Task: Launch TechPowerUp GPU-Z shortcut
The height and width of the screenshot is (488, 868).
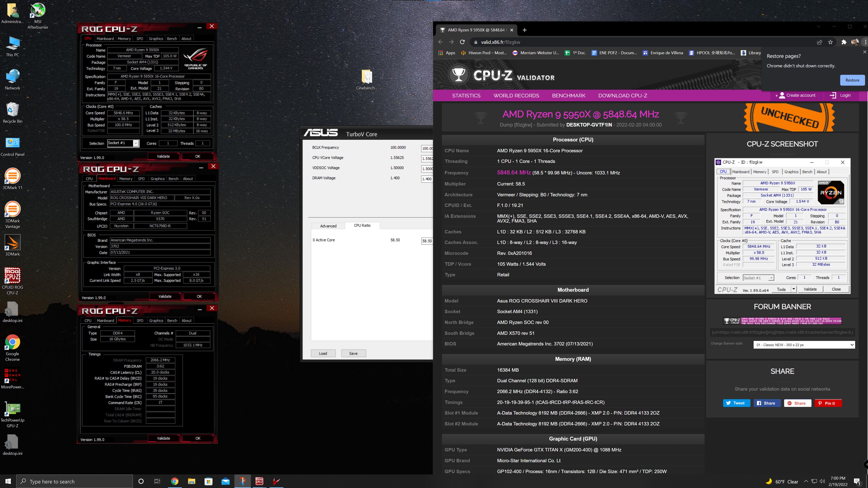Action: [12, 415]
